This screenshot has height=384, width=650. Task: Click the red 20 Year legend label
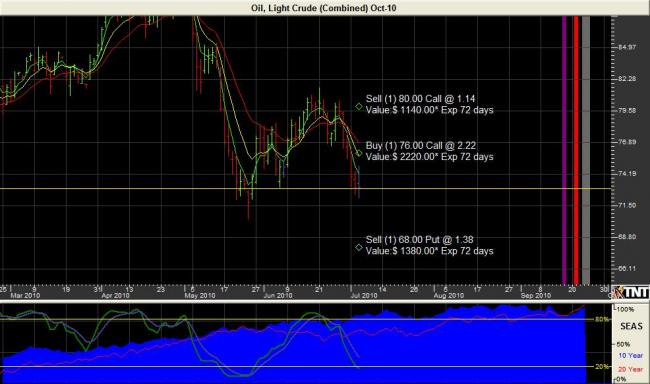631,369
